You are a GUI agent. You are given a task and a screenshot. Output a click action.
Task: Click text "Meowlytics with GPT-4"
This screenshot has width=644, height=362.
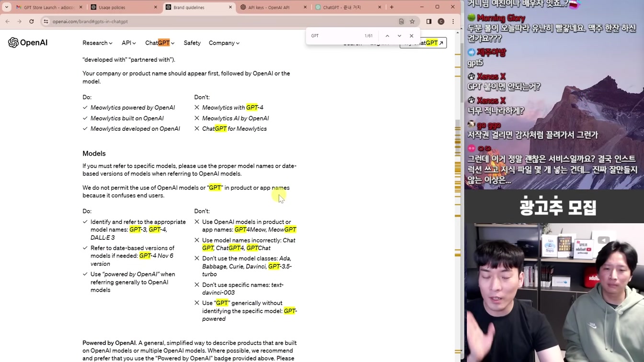[232, 108]
